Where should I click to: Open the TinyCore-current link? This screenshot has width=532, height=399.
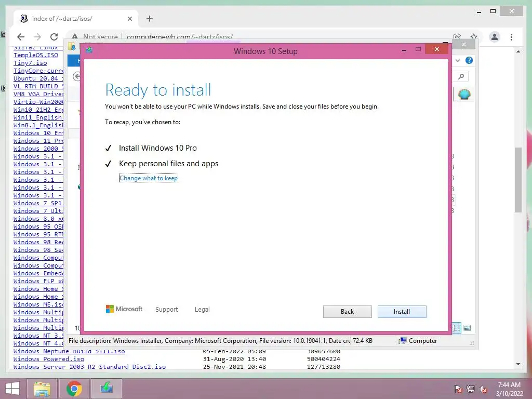pyautogui.click(x=38, y=71)
